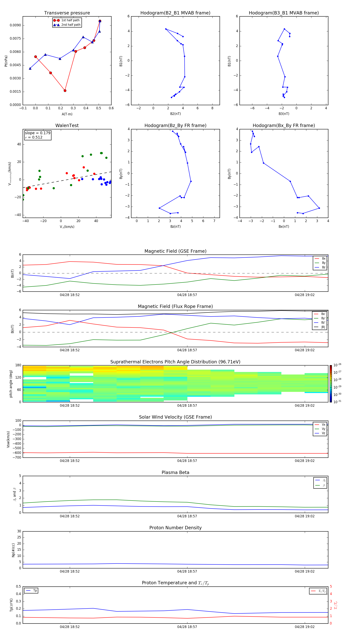Click the Vx entry in Solar Wind legend
The image size is (351, 644).
pyautogui.click(x=320, y=424)
